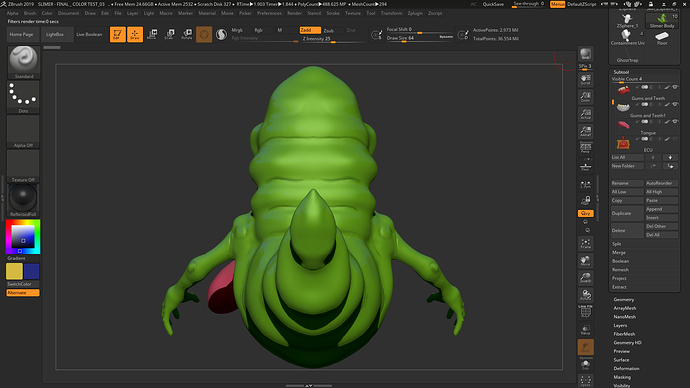Select the Tongue subtool thumbnail

tap(623, 125)
